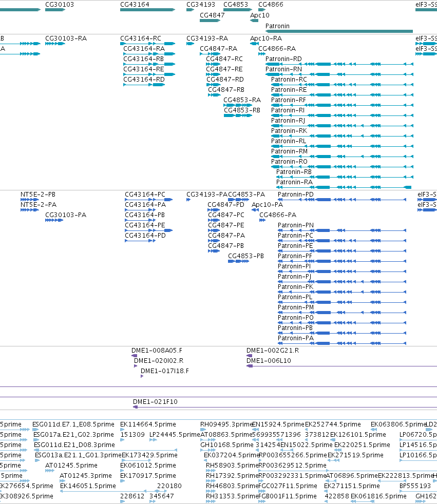Screen dimensions: 437x504
Task: Click transcript Patronin-RF
Action: coord(289,100)
